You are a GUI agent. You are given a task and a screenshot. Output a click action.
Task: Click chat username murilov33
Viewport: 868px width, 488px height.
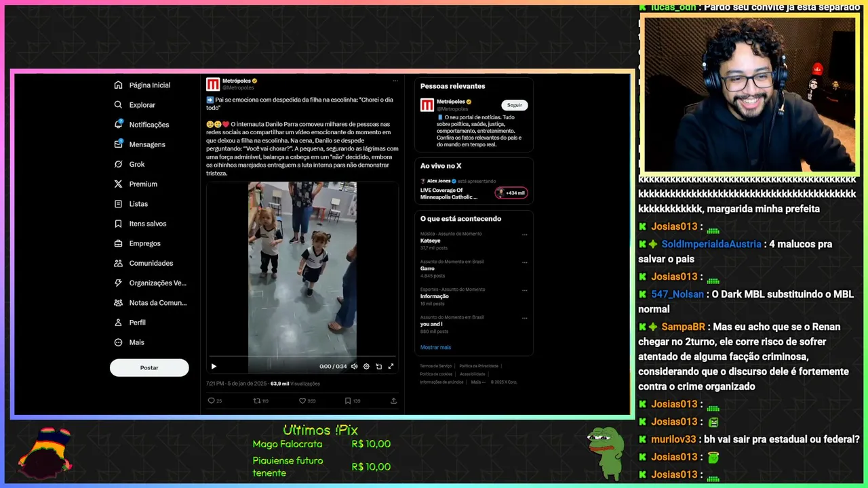(x=673, y=439)
